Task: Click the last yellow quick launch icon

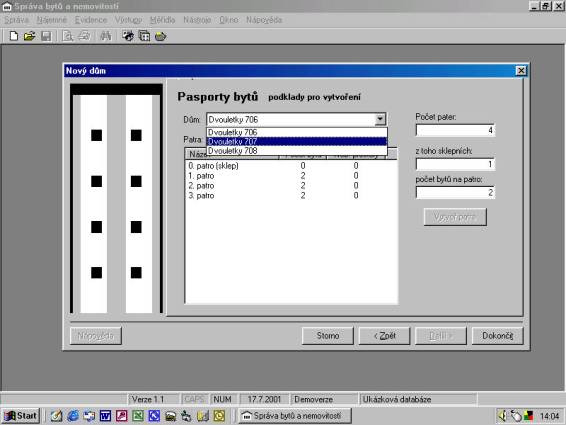Action: point(219,416)
